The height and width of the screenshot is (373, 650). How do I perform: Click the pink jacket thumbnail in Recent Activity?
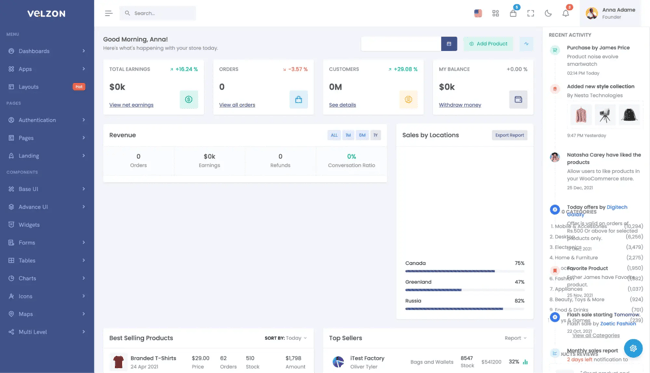581,115
